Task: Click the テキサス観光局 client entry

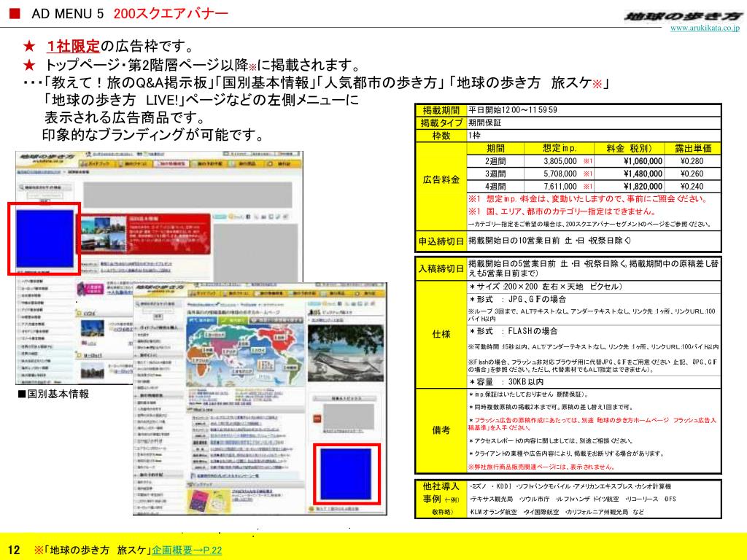Action: (491, 499)
